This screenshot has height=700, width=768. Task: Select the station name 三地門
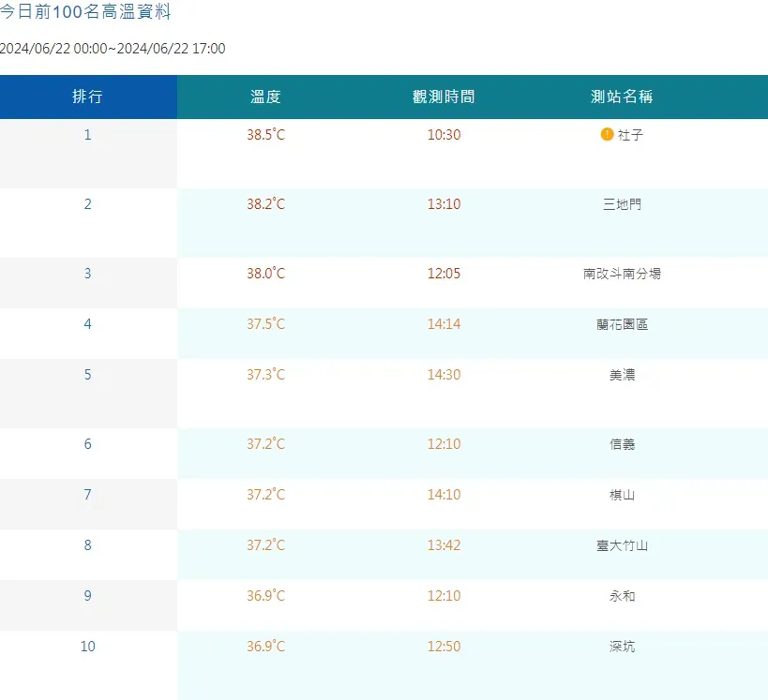pos(622,204)
